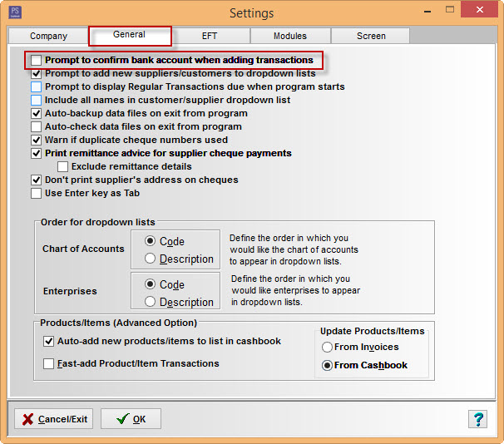The width and height of the screenshot is (504, 444).
Task: Select Code order for Enterprises
Action: click(x=150, y=284)
